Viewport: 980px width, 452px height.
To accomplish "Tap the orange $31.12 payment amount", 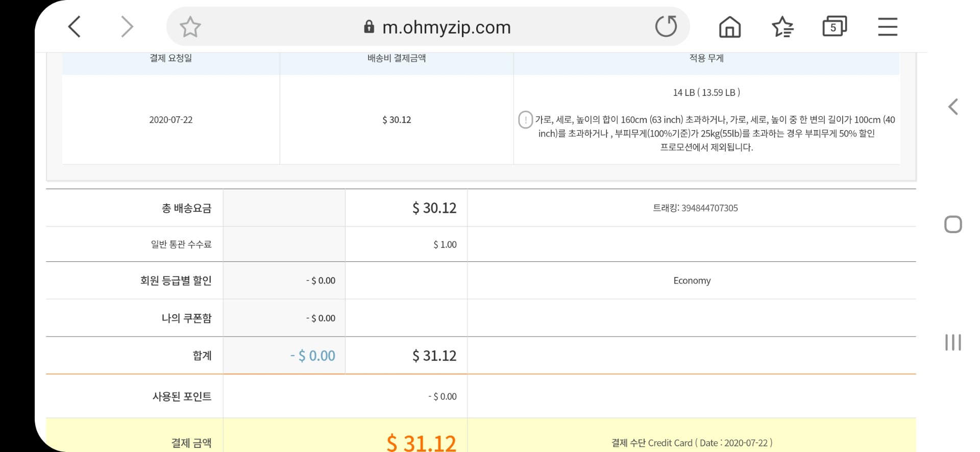I will (x=421, y=442).
